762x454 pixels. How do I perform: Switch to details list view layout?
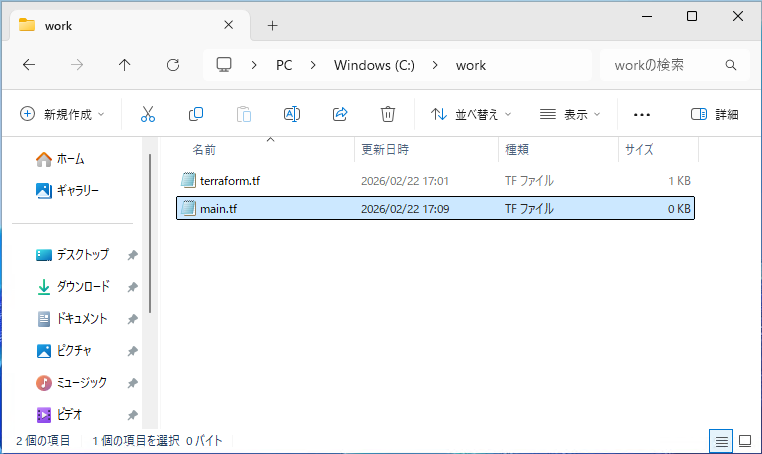(720, 440)
